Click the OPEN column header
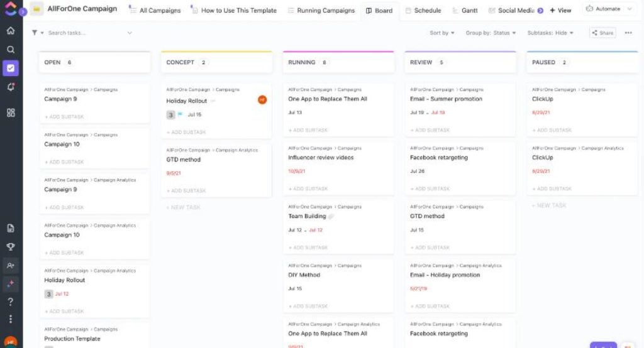This screenshot has height=348, width=644. pyautogui.click(x=94, y=62)
